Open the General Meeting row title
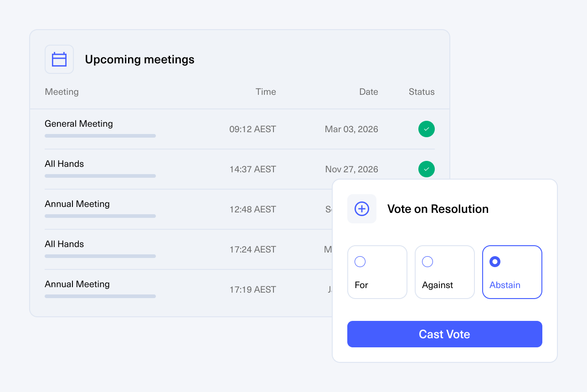This screenshot has width=587, height=392. [79, 124]
